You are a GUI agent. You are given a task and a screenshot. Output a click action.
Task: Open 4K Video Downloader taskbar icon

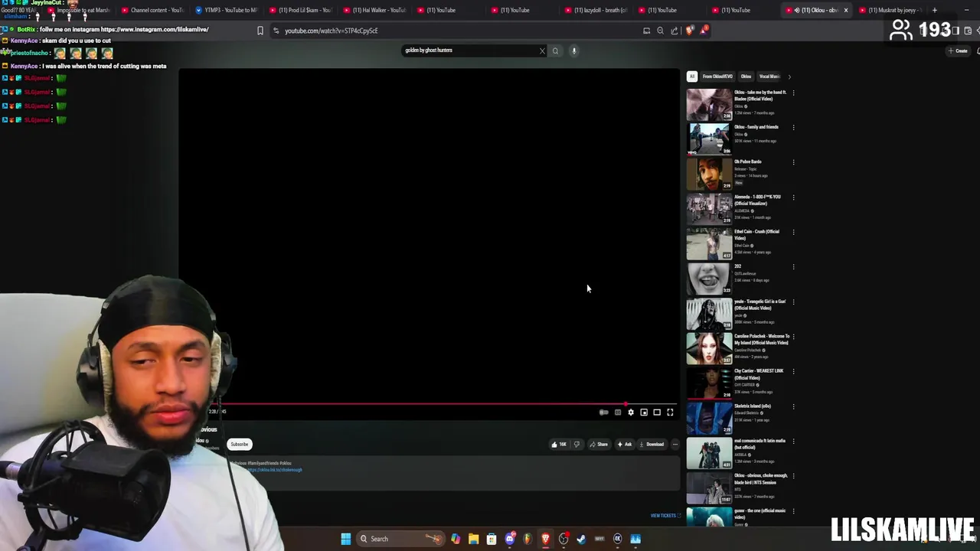coord(618,539)
